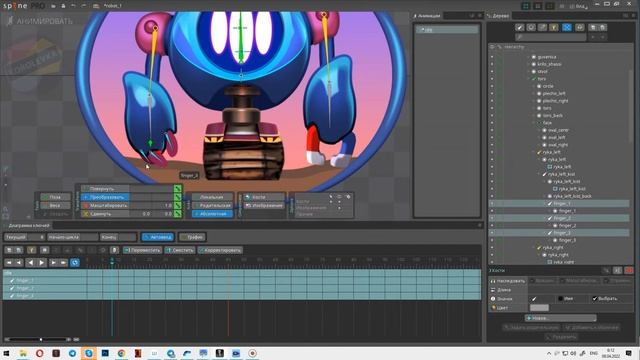Select the Поза (Pose) tool
Image resolution: width=640 pixels, height=360 pixels.
click(55, 197)
